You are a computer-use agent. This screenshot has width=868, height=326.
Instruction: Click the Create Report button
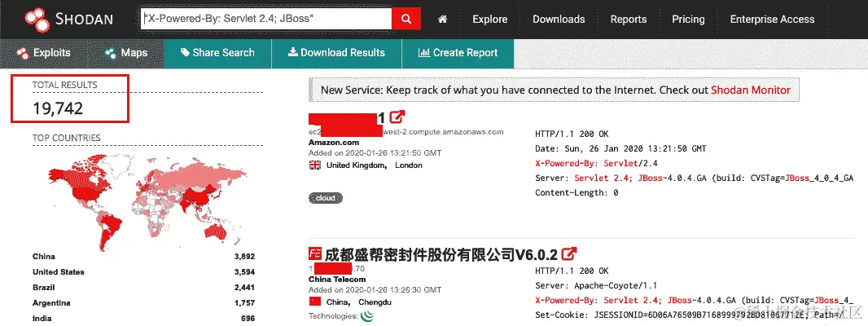pyautogui.click(x=458, y=53)
